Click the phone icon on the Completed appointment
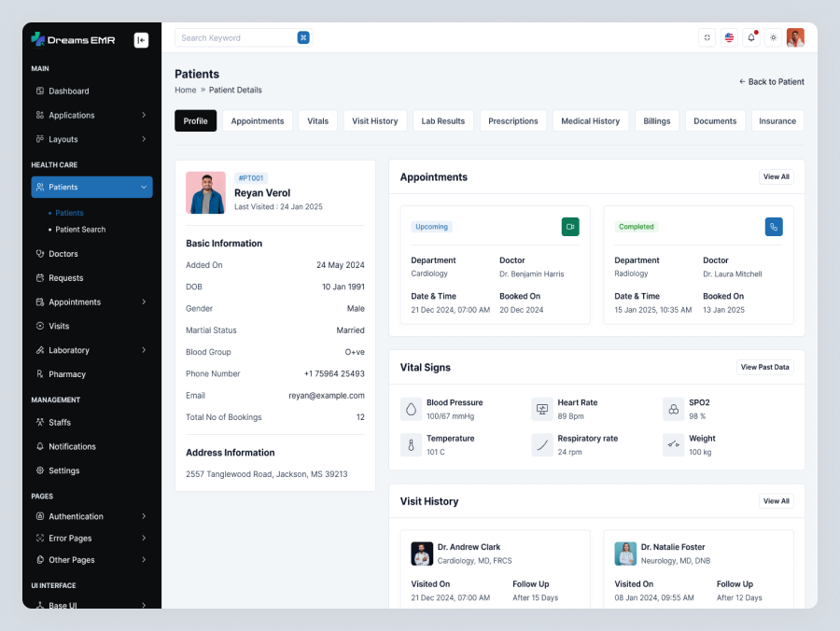The width and height of the screenshot is (840, 631). click(774, 227)
